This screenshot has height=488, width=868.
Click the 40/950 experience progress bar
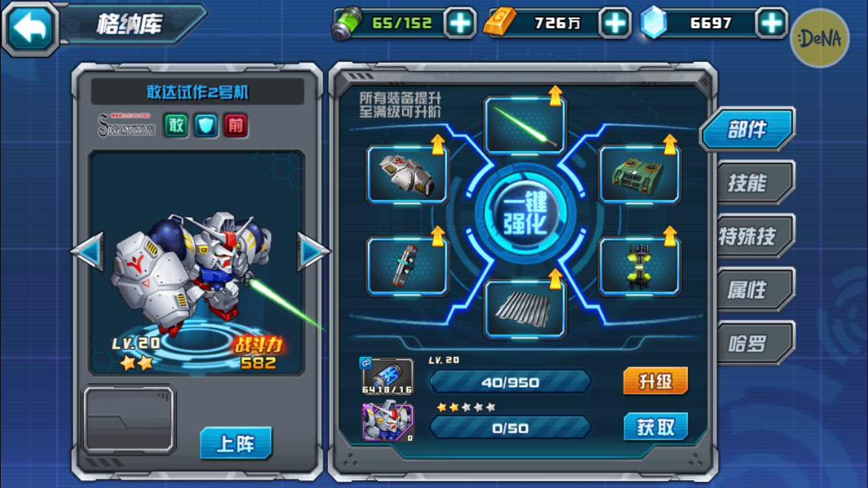coord(510,382)
